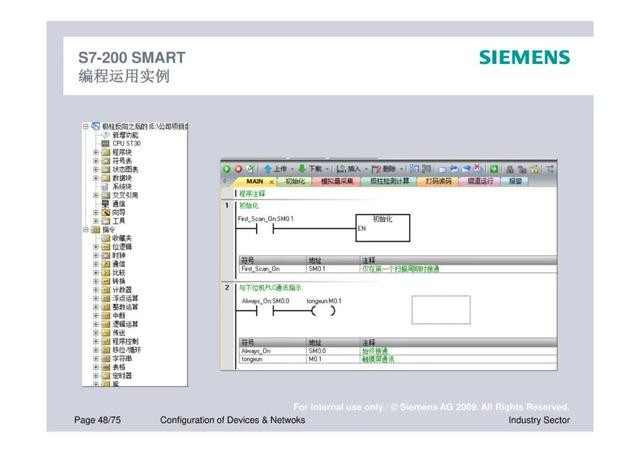
Task: Select the 交叉引用 tree item
Action: click(x=125, y=195)
